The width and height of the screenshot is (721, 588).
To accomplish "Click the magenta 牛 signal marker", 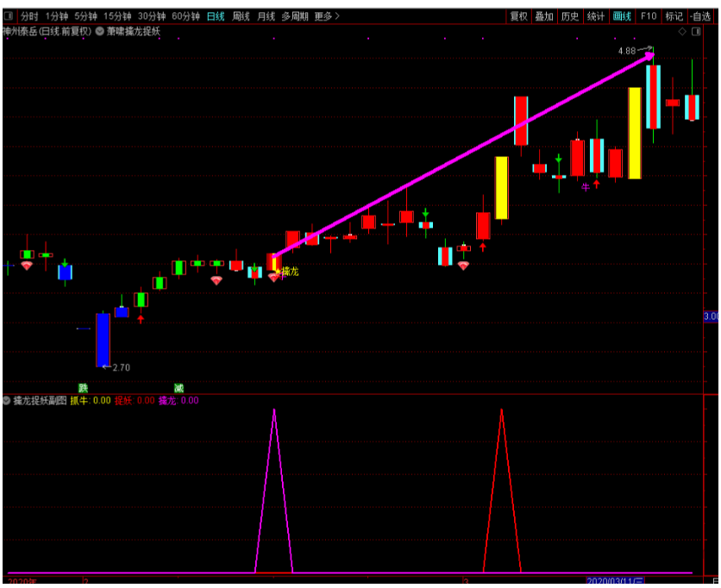I will coord(586,186).
